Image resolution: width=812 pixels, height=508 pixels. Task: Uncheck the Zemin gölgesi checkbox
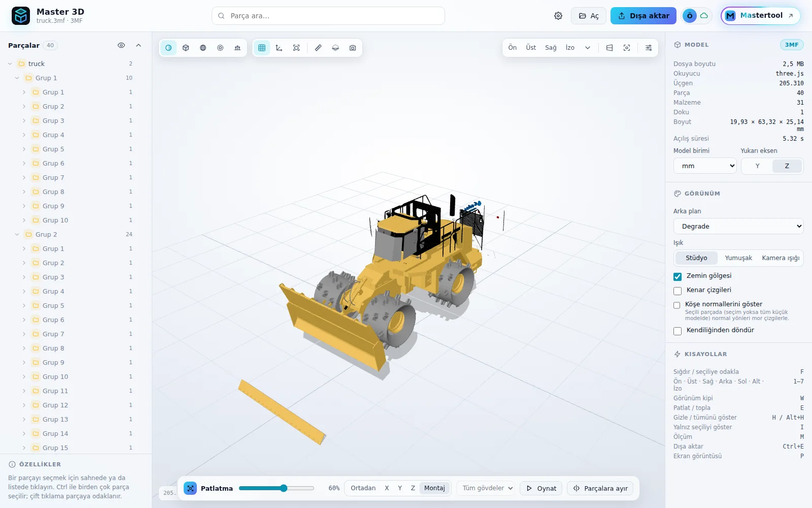(678, 276)
